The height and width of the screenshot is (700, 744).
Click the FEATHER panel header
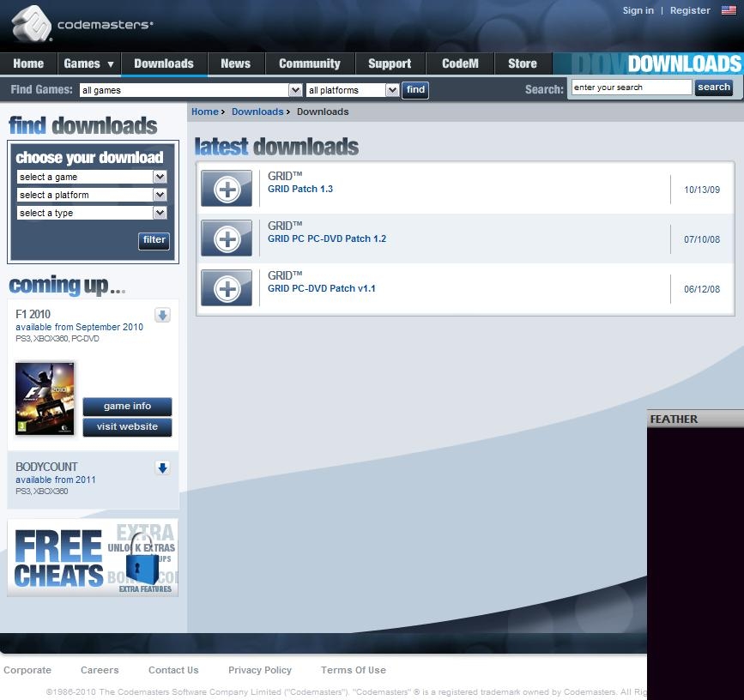click(x=695, y=419)
